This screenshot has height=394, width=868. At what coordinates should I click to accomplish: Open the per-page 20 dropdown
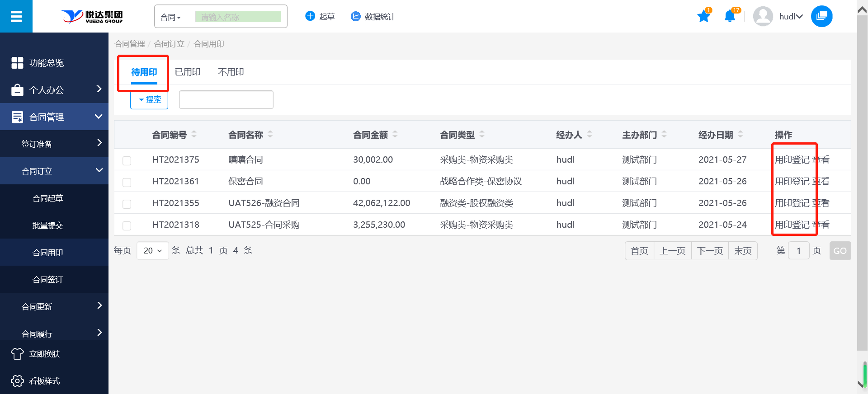[152, 251]
